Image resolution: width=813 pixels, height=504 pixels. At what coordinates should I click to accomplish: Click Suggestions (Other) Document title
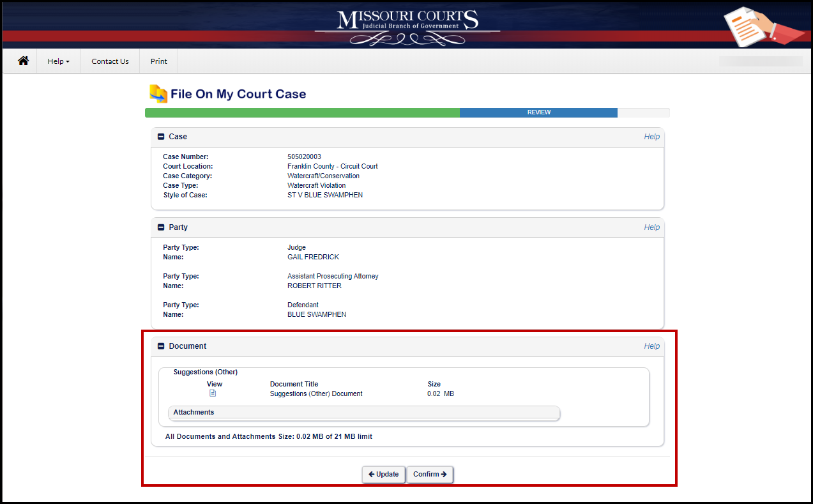coord(316,393)
